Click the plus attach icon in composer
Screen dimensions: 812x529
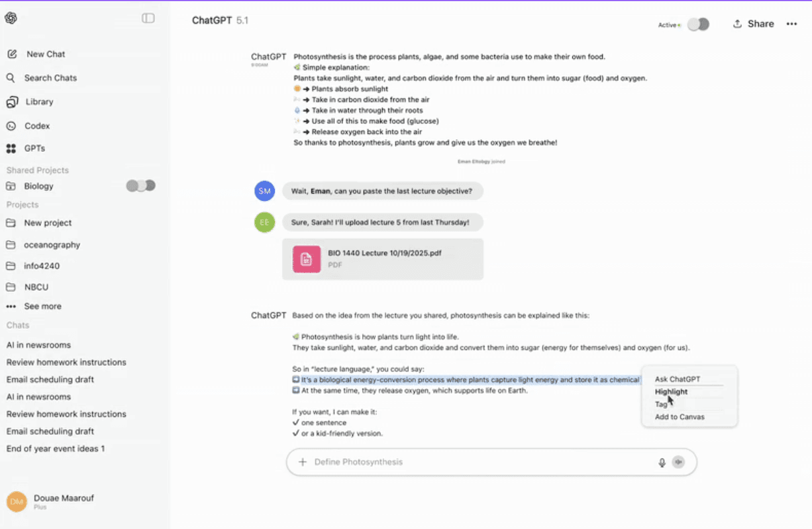(x=303, y=462)
